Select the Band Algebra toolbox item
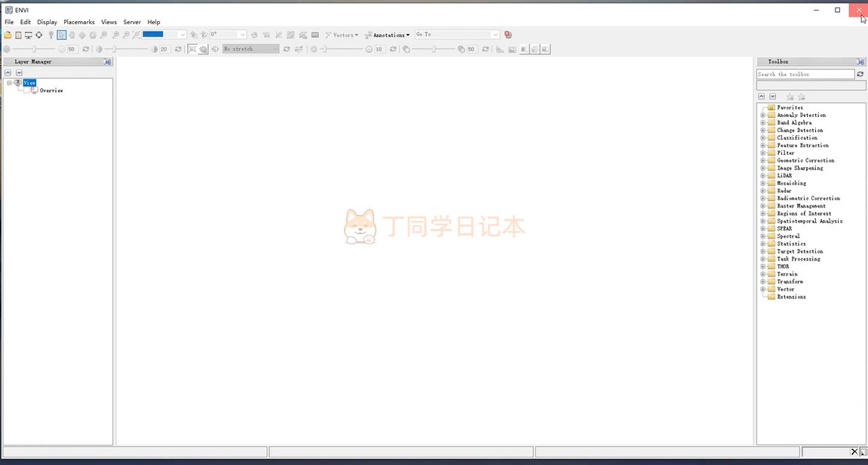The image size is (868, 465). point(794,123)
